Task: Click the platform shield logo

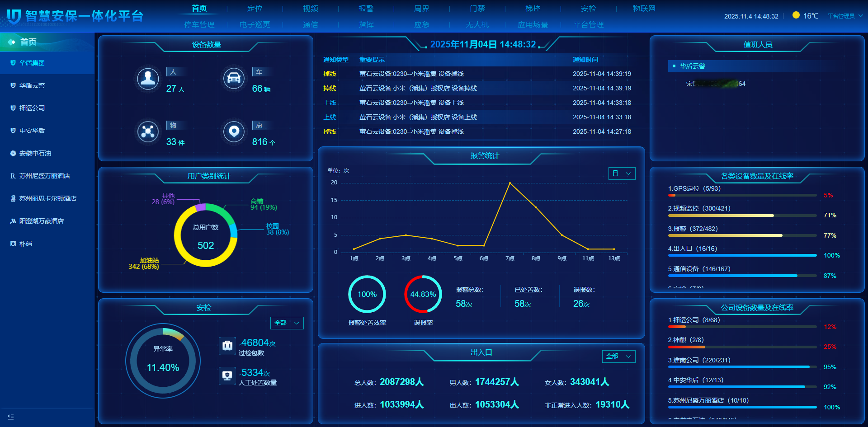Action: click(14, 16)
